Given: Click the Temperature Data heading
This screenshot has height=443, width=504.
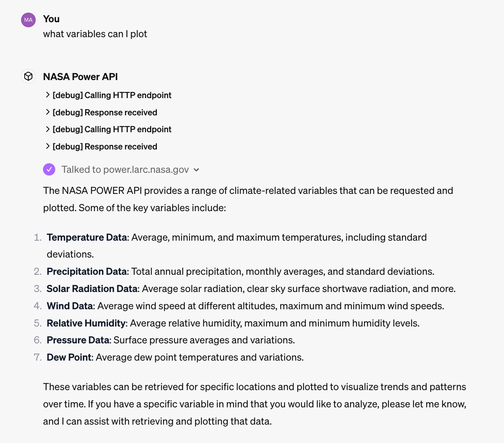Looking at the screenshot, I should point(87,237).
